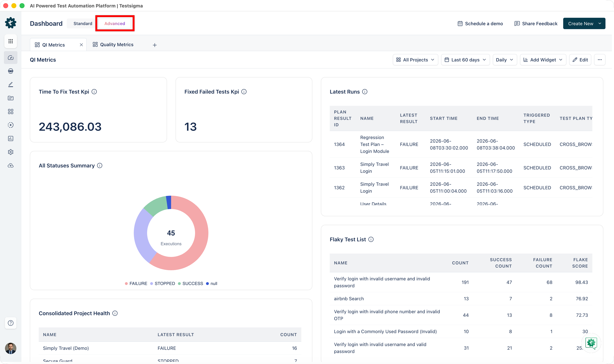Open the pencil create tests icon
The image size is (614, 364).
point(10,85)
